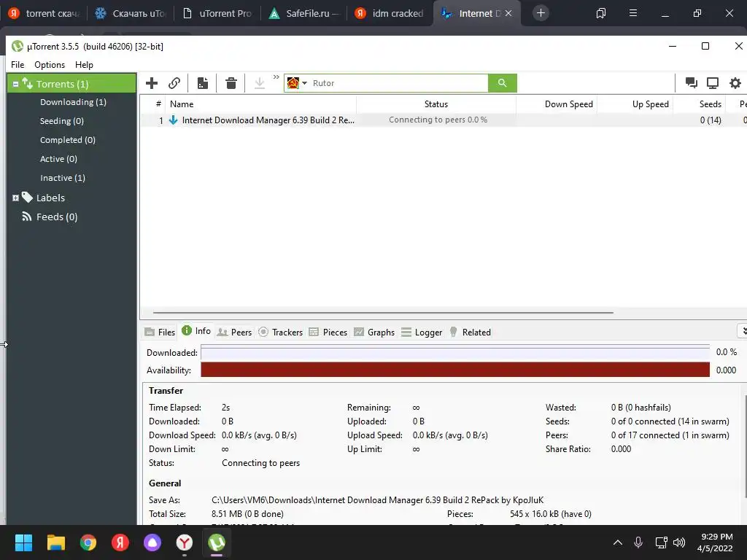Close the Internet D browser tab

[508, 13]
